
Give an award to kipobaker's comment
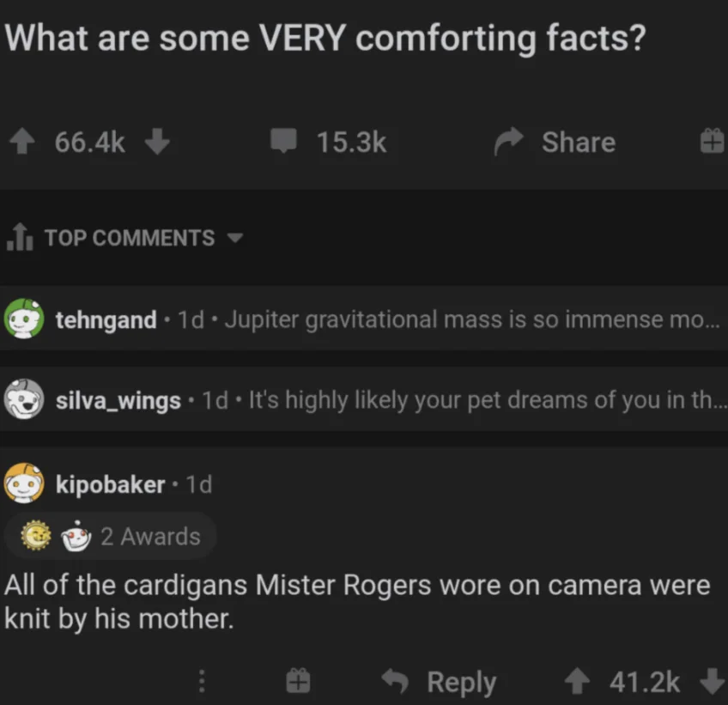(298, 682)
